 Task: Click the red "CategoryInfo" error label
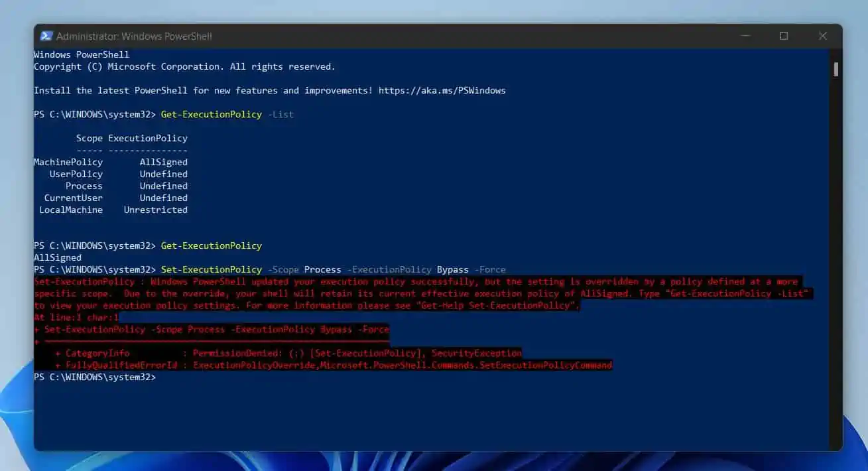97,353
